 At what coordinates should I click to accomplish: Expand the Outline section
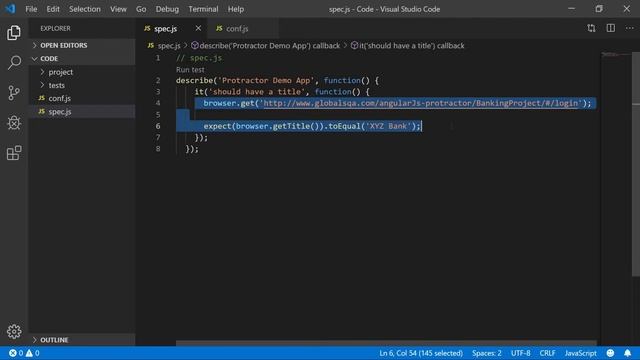pos(82,340)
